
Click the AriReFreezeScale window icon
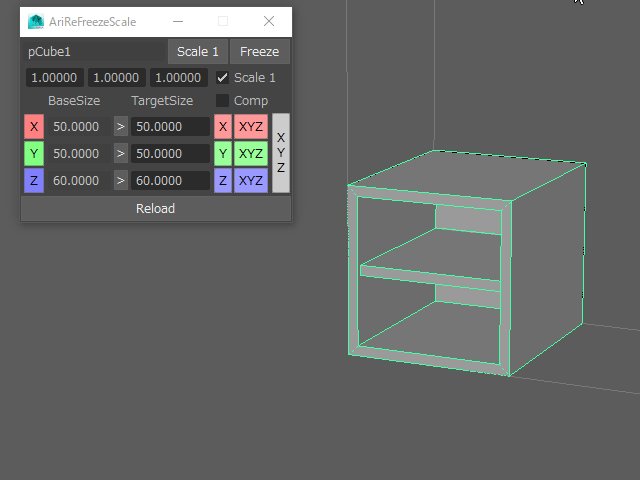pyautogui.click(x=36, y=22)
